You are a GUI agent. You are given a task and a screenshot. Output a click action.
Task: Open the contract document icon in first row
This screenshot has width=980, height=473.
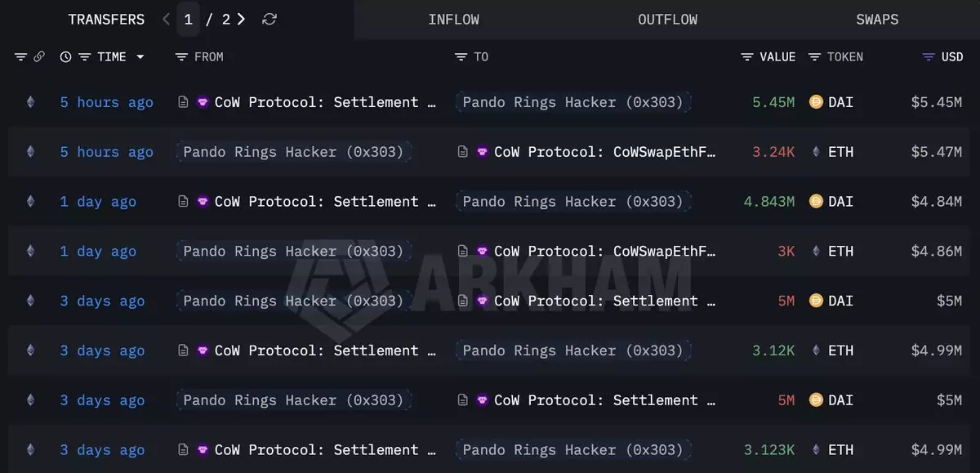tap(184, 102)
